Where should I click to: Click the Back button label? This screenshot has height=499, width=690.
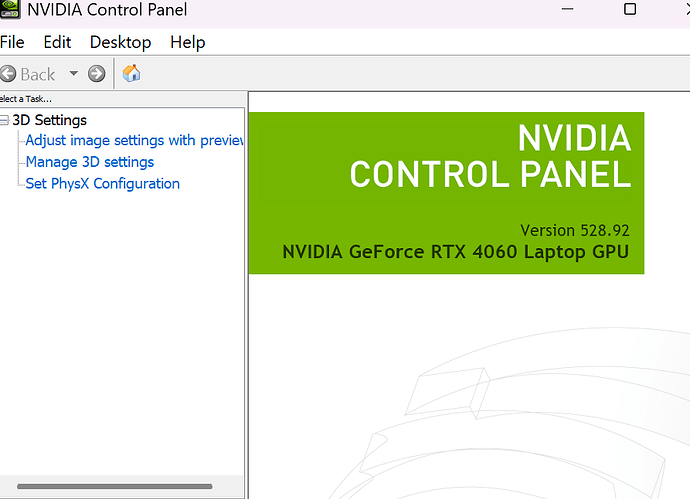(38, 74)
